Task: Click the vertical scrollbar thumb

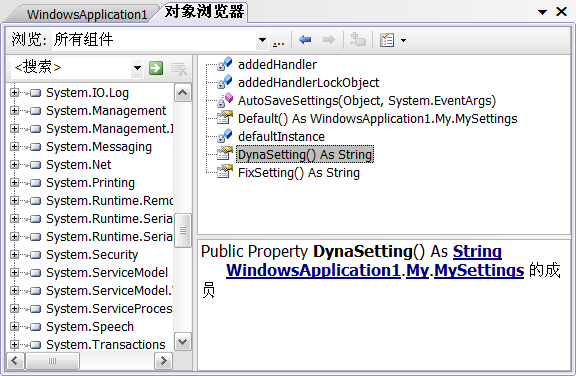Action: [x=183, y=231]
